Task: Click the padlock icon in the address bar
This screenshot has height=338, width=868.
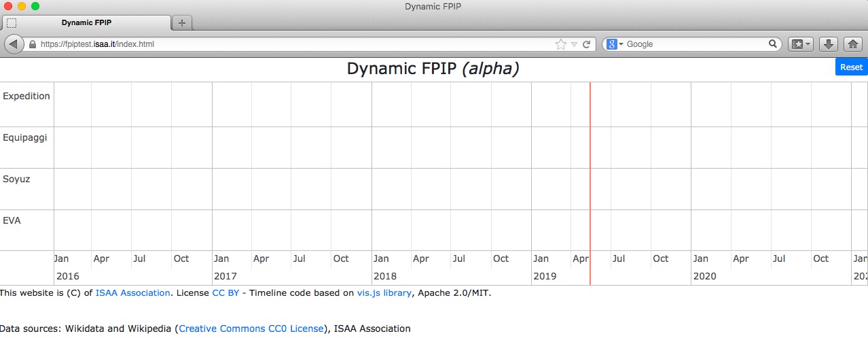Action: (x=32, y=44)
